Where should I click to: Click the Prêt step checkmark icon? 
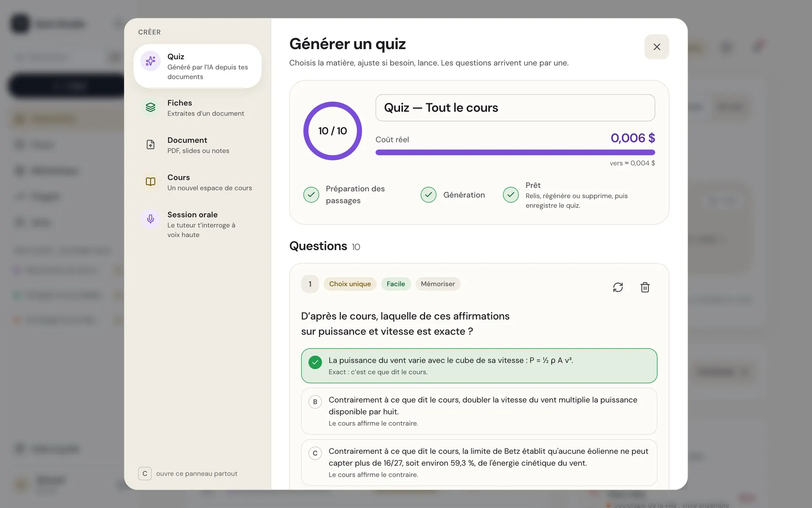click(x=511, y=195)
